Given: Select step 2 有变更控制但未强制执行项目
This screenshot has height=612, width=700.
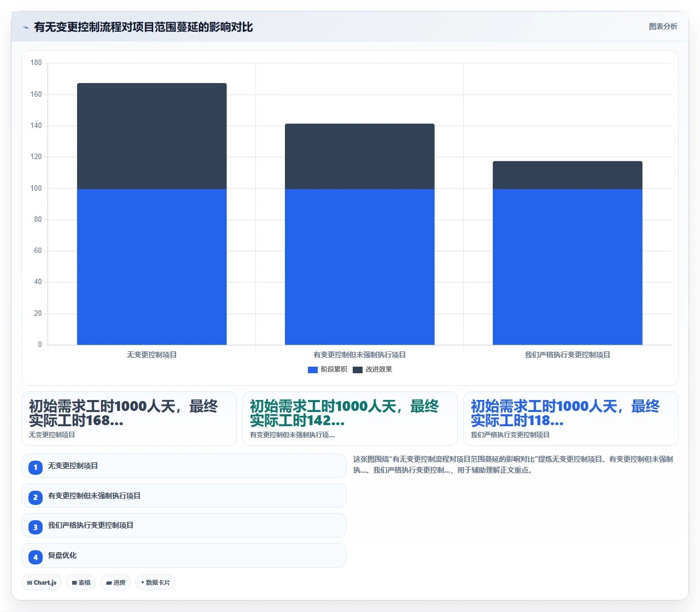Looking at the screenshot, I should 184,496.
